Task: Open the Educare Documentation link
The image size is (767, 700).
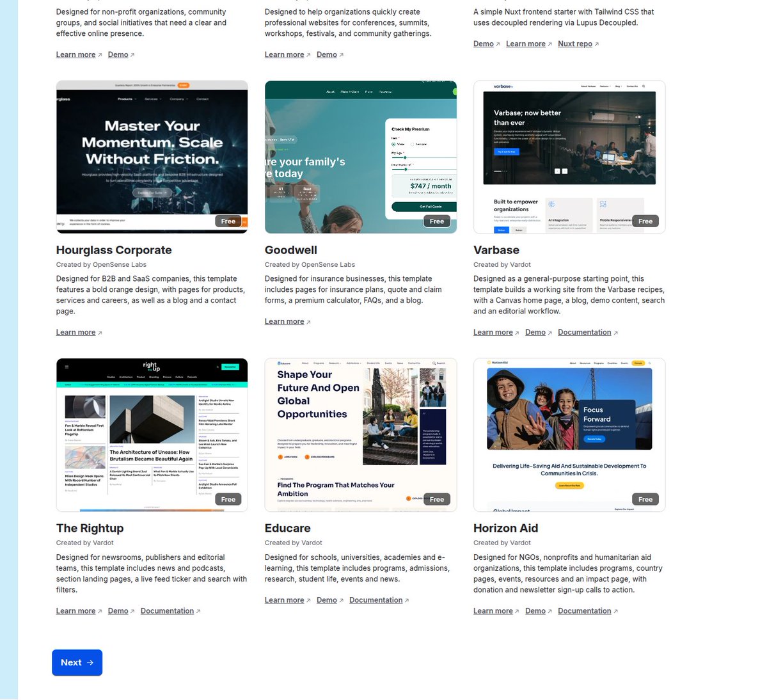Action: 376,600
